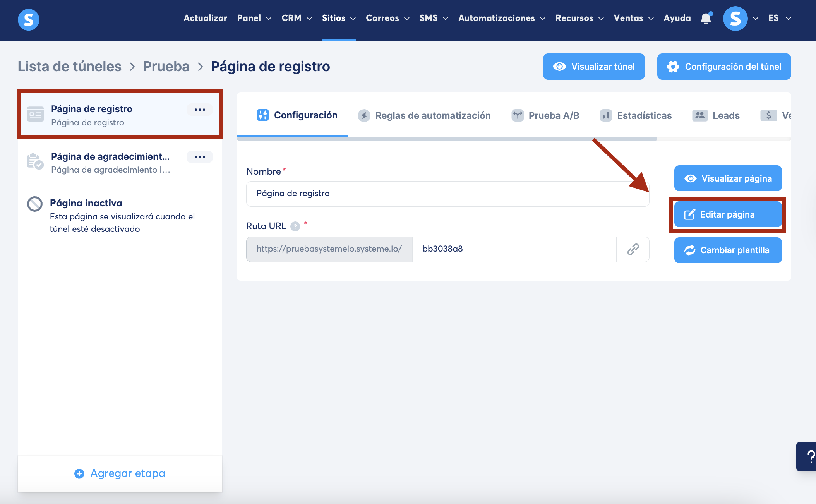Click the notification bell icon
The height and width of the screenshot is (504, 816).
(706, 18)
